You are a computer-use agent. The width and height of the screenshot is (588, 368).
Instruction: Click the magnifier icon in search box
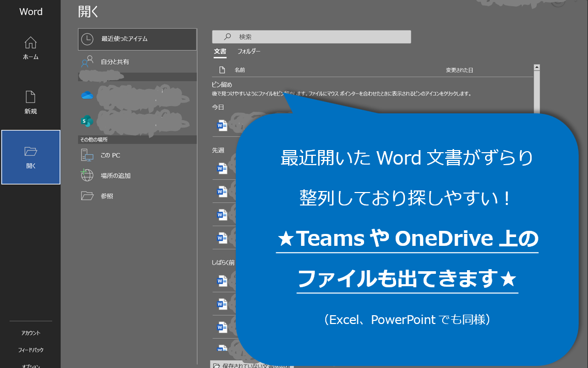pyautogui.click(x=227, y=37)
